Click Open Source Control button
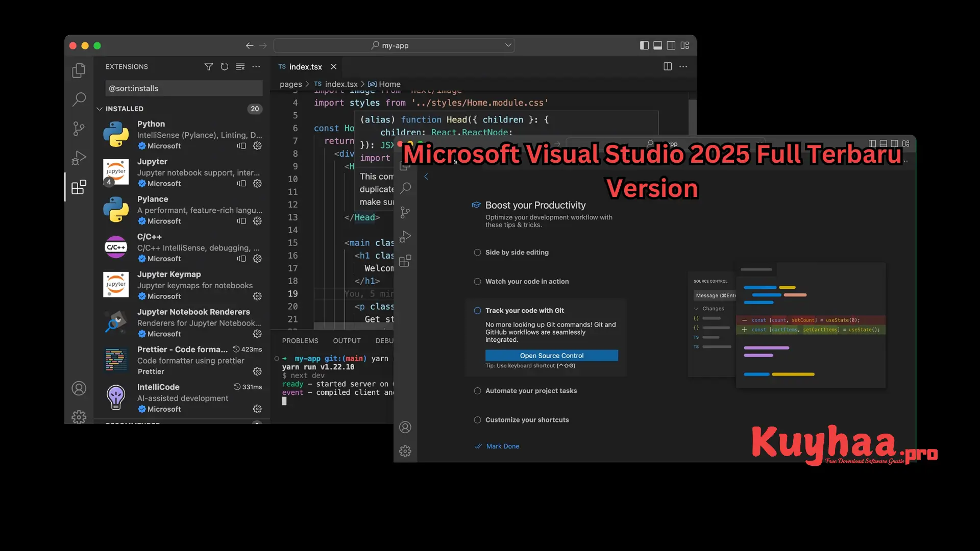The height and width of the screenshot is (551, 980). click(552, 356)
